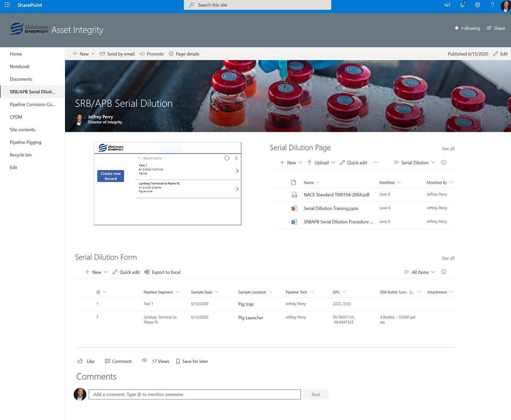Image resolution: width=511 pixels, height=420 pixels.
Task: Open the notifications bell icon
Action: [463, 5]
